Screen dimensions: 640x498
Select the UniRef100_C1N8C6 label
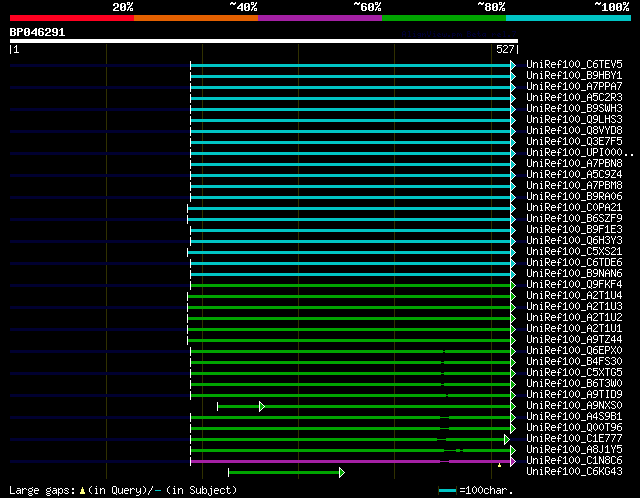(574, 461)
